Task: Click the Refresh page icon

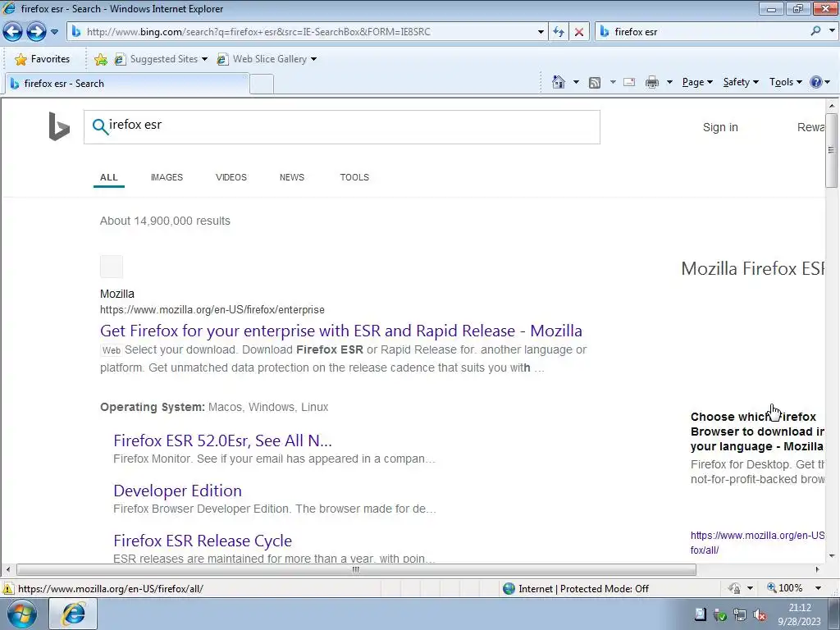Action: (x=558, y=32)
